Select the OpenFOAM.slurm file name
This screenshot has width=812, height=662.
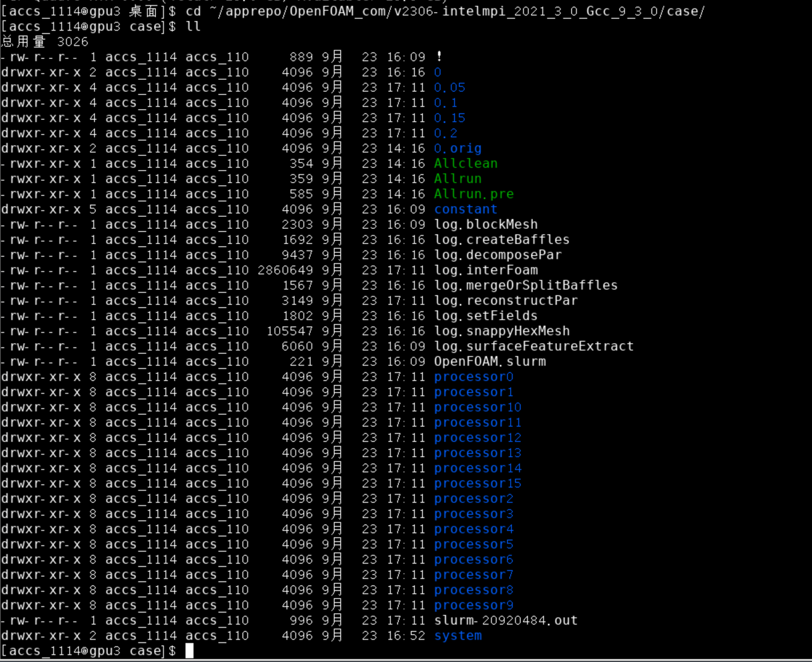pos(490,361)
